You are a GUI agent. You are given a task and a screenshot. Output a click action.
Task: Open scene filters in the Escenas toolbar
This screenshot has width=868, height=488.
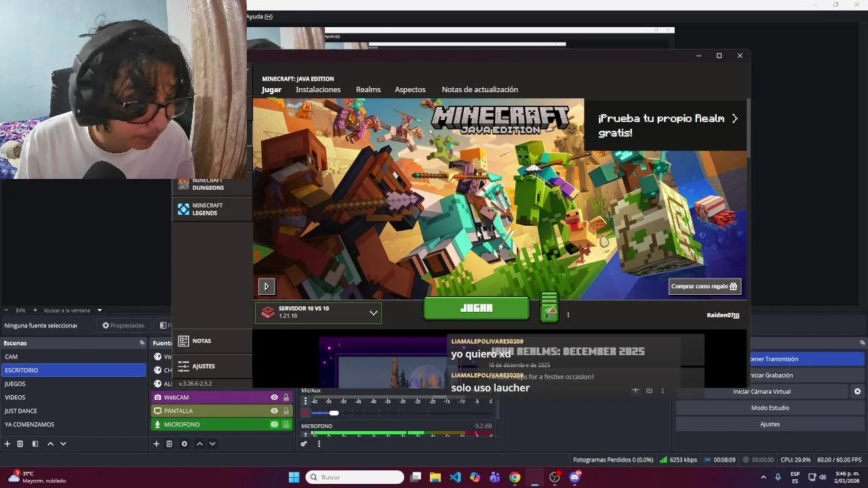[x=35, y=444]
